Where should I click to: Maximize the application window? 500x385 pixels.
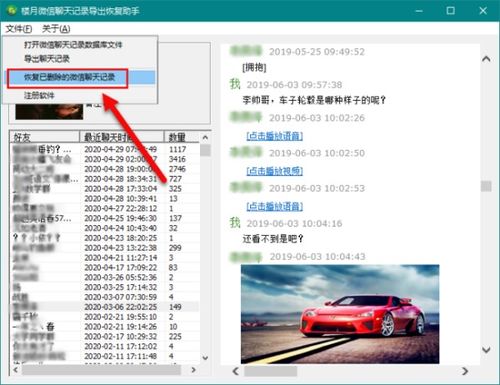[450, 10]
